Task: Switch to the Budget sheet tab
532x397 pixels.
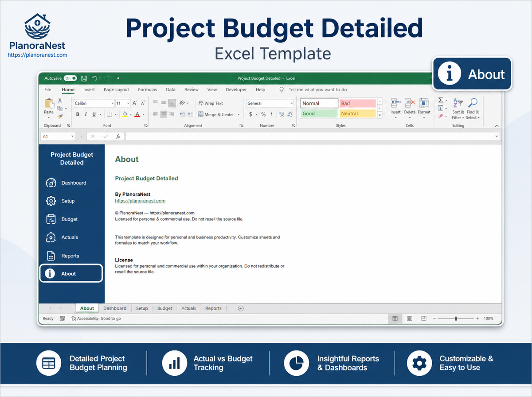Action: [x=165, y=308]
